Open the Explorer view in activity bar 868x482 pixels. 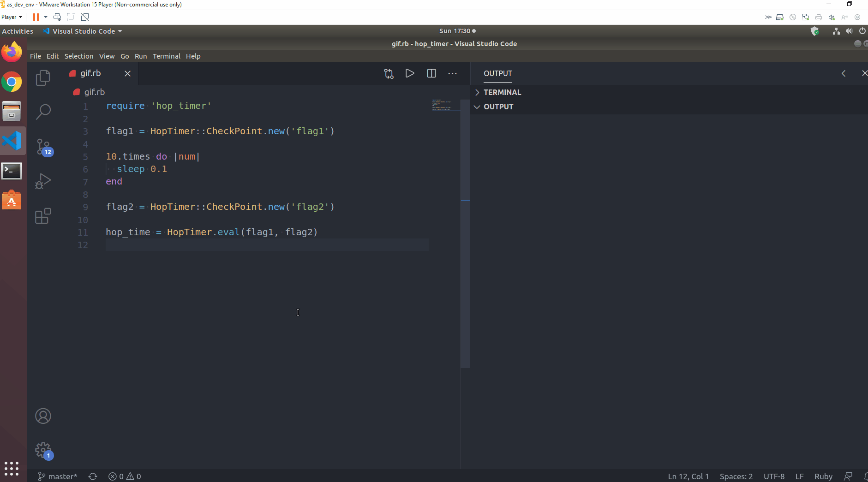coord(43,77)
